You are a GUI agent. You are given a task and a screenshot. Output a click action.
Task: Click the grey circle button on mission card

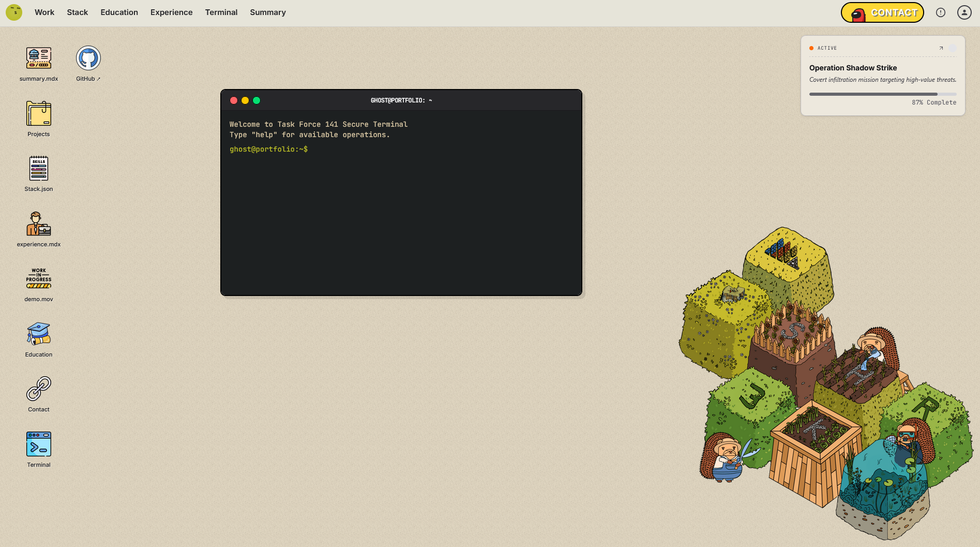(952, 48)
